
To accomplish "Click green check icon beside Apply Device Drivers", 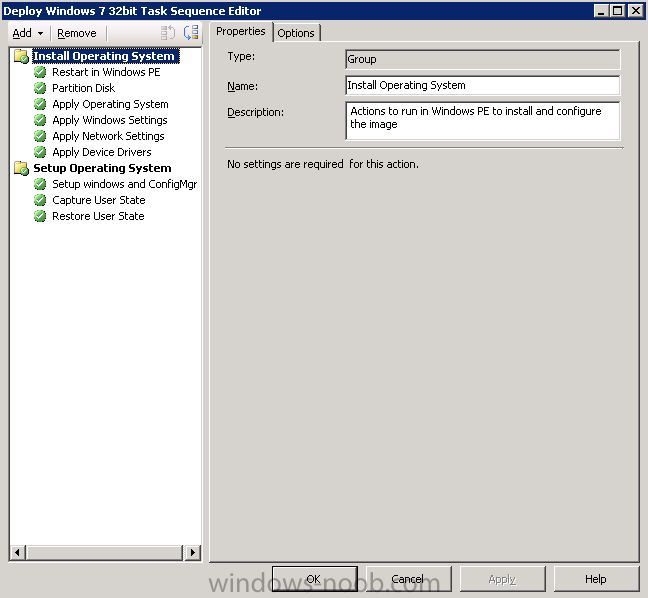I will [40, 152].
